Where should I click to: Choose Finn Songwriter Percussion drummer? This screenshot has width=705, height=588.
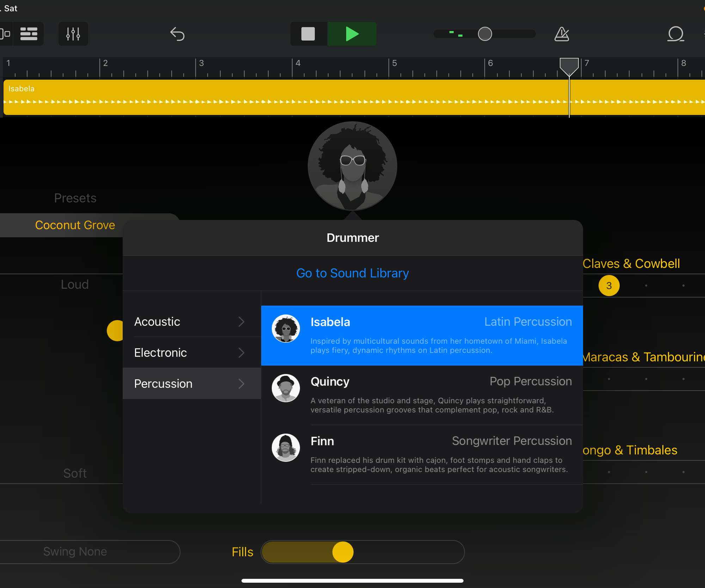click(422, 455)
